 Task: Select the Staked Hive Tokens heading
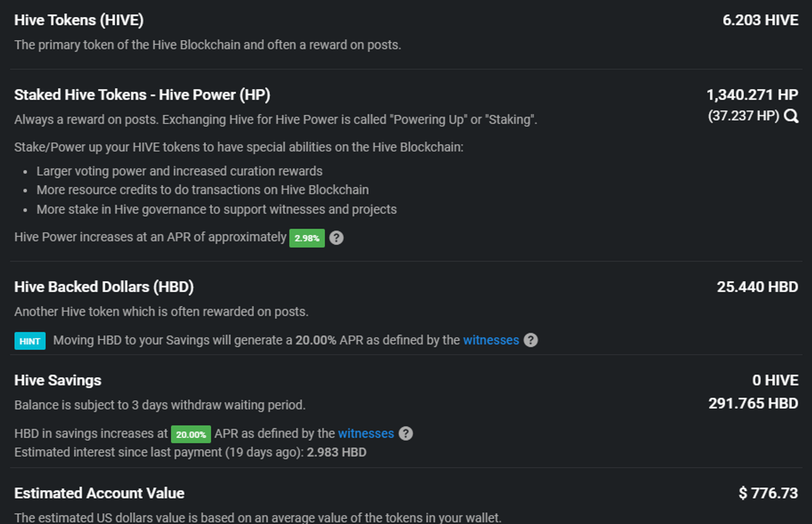point(142,95)
